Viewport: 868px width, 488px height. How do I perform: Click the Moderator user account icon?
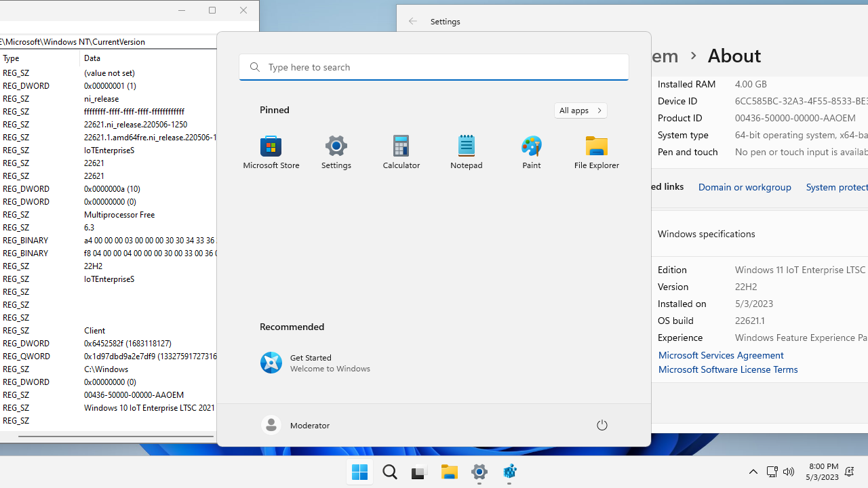click(x=271, y=425)
